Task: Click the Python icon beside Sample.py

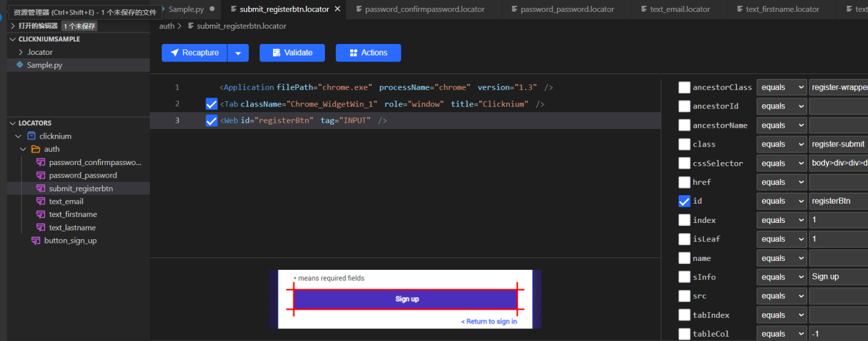Action: click(20, 65)
